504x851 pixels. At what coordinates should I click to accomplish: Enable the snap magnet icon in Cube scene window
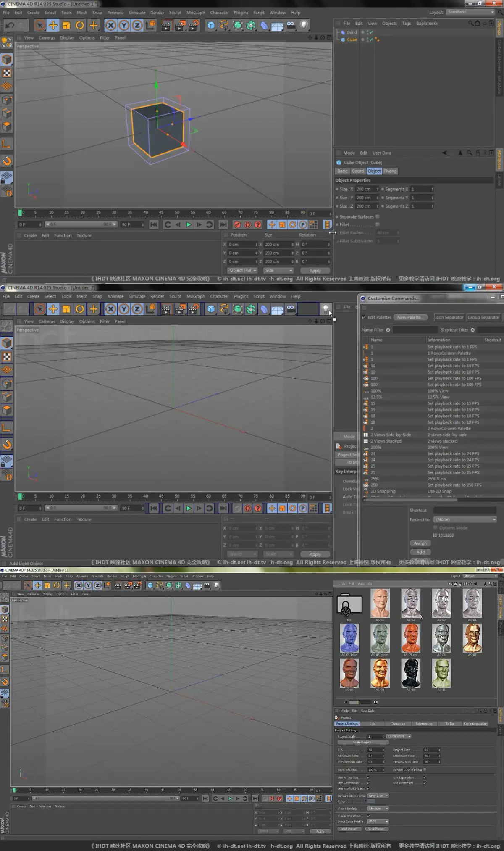tap(7, 161)
